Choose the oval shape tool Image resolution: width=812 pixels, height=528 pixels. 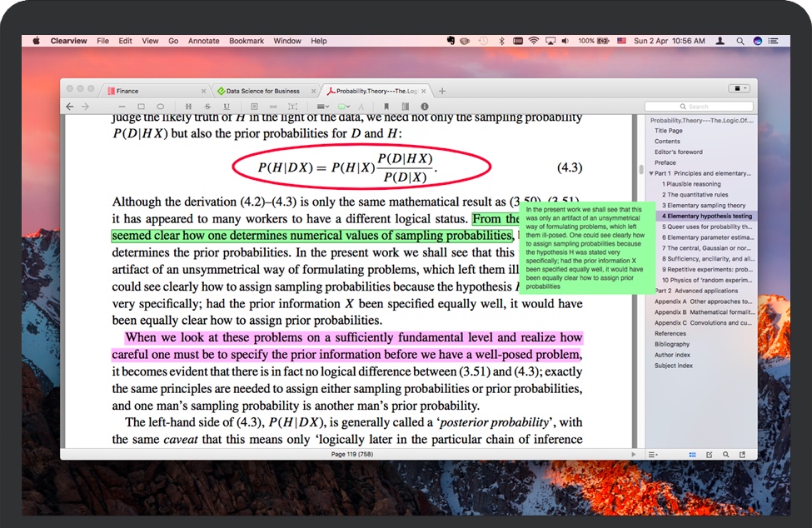tap(160, 107)
